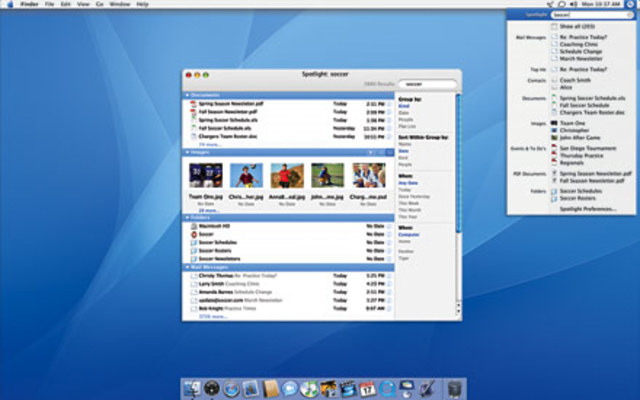640x400 pixels.
Task: Show info for Chargers Team Roster.doc row
Action: tap(389, 137)
